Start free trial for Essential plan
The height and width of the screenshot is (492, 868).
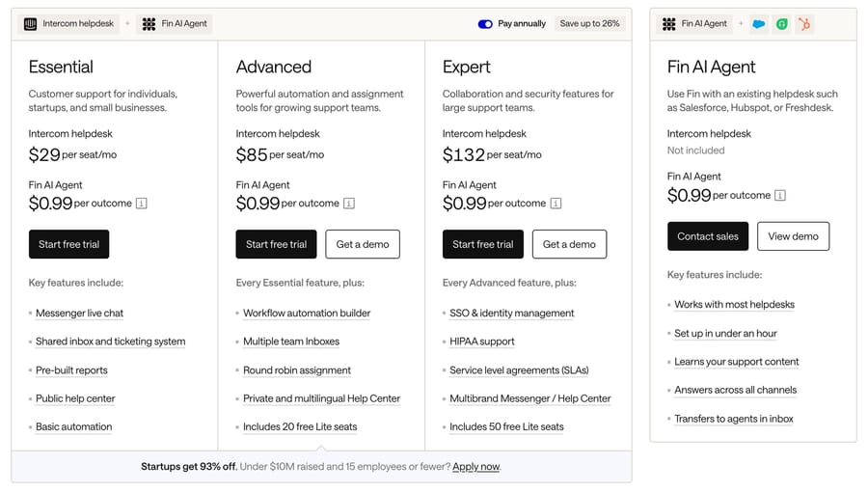pyautogui.click(x=68, y=244)
